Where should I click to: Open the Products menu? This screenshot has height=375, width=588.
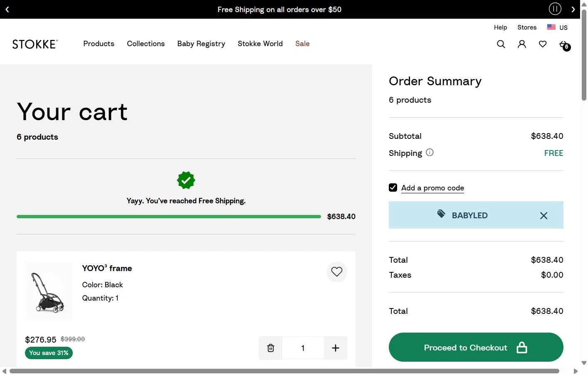(x=99, y=44)
